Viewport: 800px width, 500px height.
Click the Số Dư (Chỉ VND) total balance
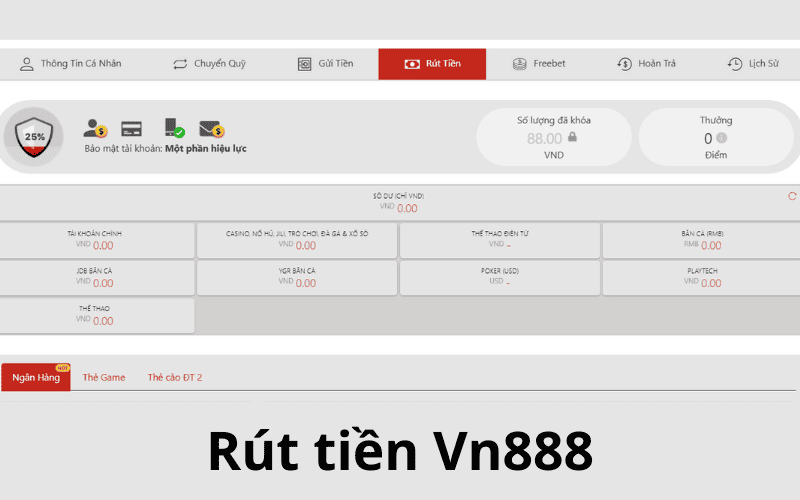pos(398,203)
